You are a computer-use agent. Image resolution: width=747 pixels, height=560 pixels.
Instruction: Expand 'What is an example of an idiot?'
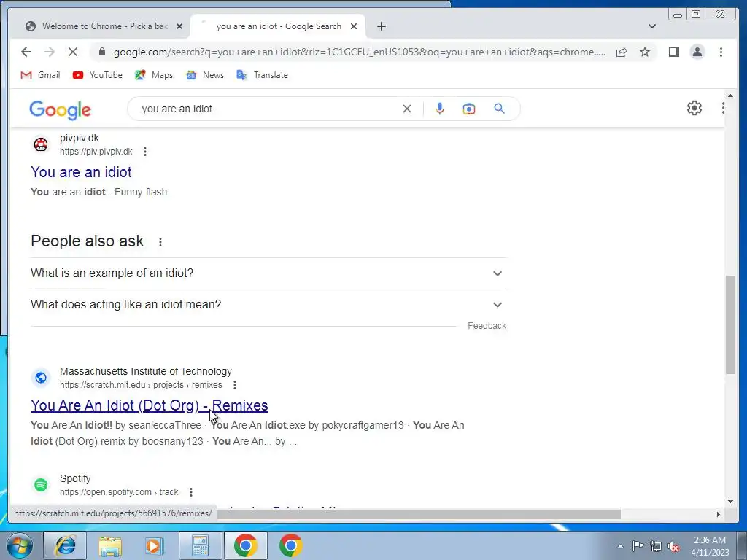(268, 273)
